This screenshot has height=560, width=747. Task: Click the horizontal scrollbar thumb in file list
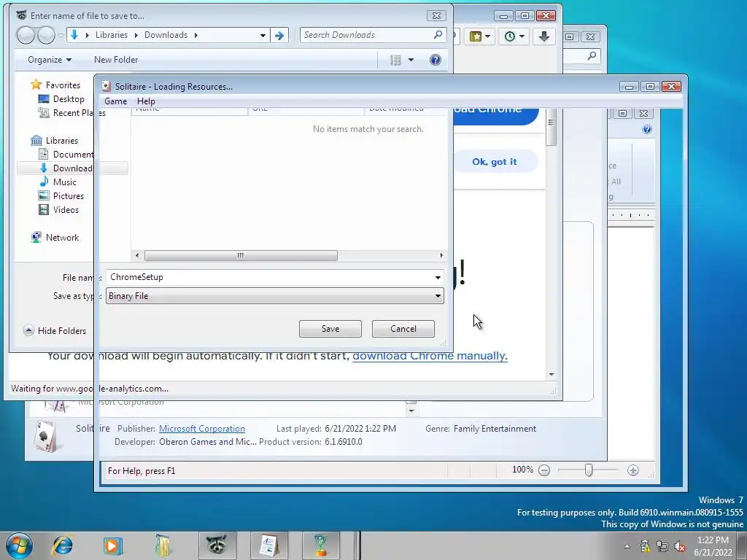coord(241,256)
